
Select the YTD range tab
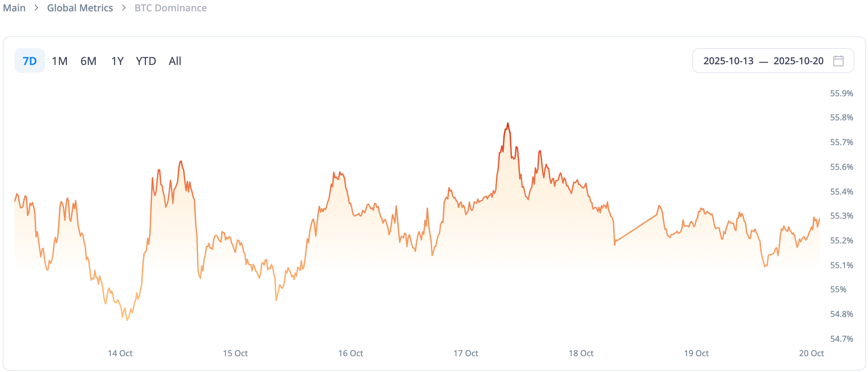146,61
